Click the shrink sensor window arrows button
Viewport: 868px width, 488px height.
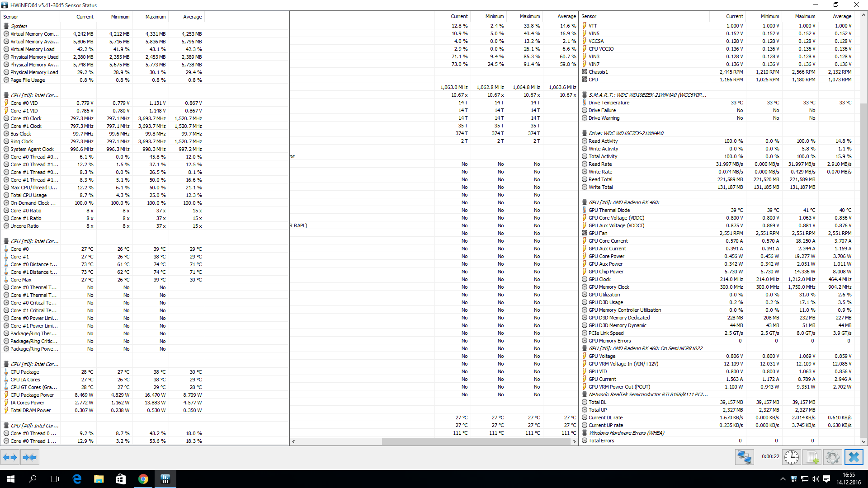tap(29, 457)
